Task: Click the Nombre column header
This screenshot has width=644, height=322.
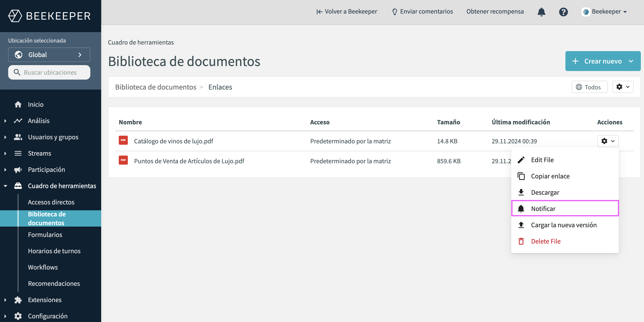Action: coord(130,122)
